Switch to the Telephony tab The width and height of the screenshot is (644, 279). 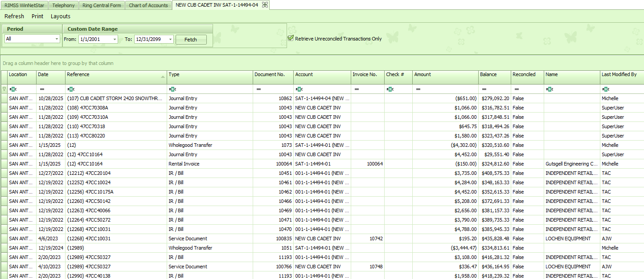point(63,5)
